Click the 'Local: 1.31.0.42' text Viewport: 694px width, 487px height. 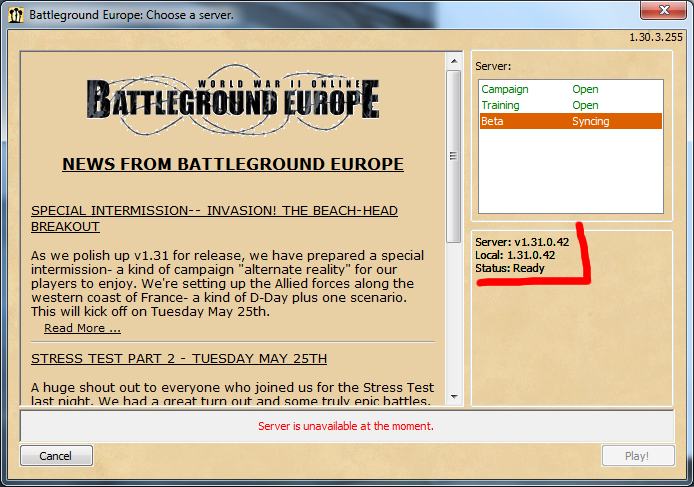(x=515, y=255)
